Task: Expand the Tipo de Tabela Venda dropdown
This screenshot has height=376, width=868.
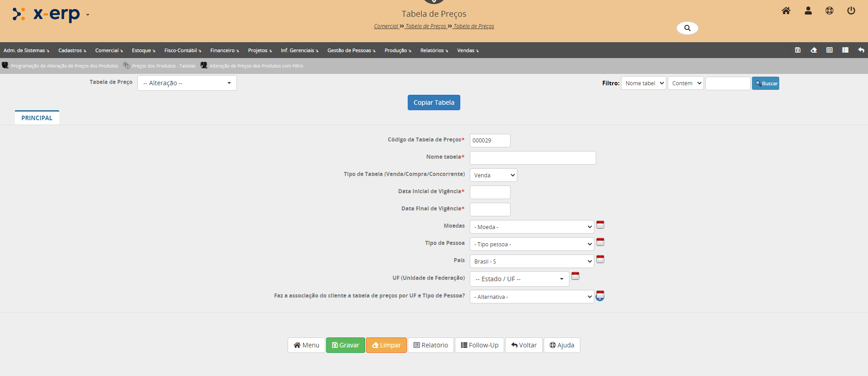Action: click(493, 176)
